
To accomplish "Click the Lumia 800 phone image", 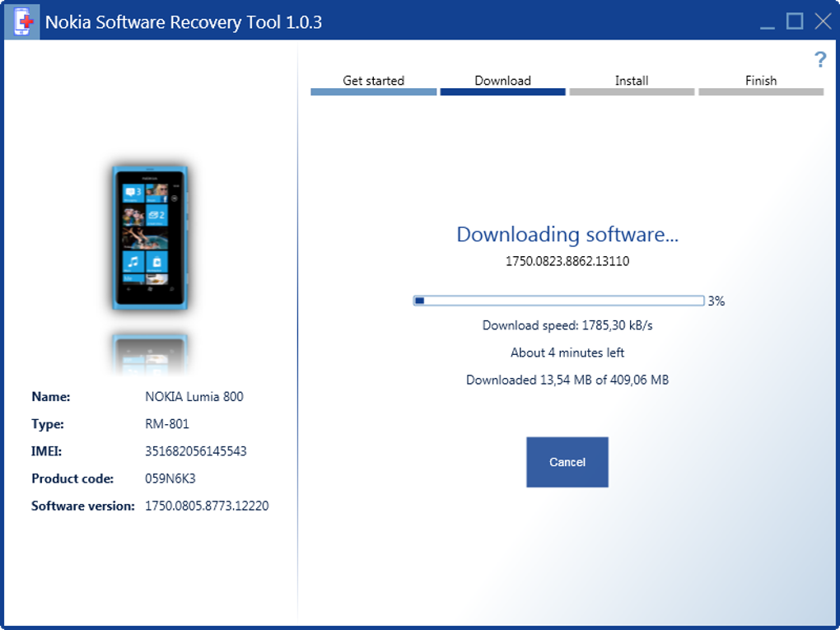I will (x=149, y=238).
